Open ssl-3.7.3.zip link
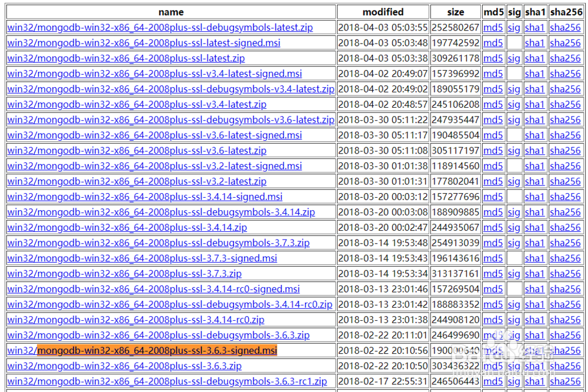The image size is (588, 392). (x=125, y=274)
